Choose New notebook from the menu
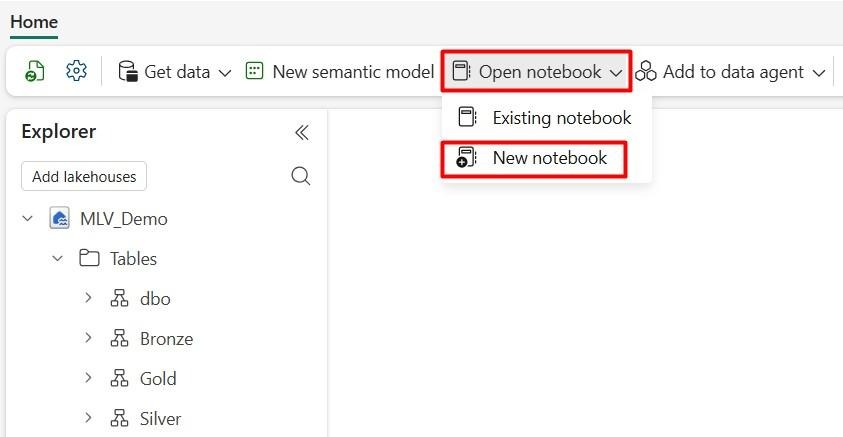Image resolution: width=843 pixels, height=437 pixels. coord(535,158)
